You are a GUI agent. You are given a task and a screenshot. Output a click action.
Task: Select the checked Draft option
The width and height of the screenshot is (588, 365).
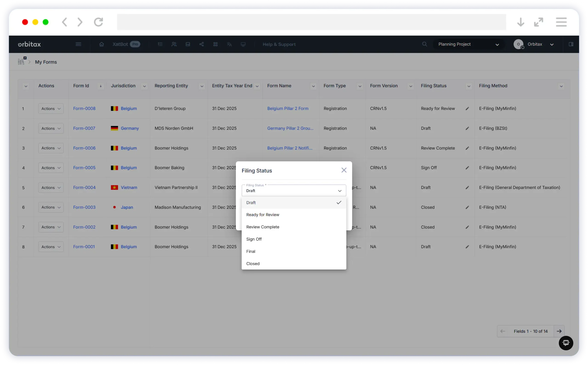[294, 202]
